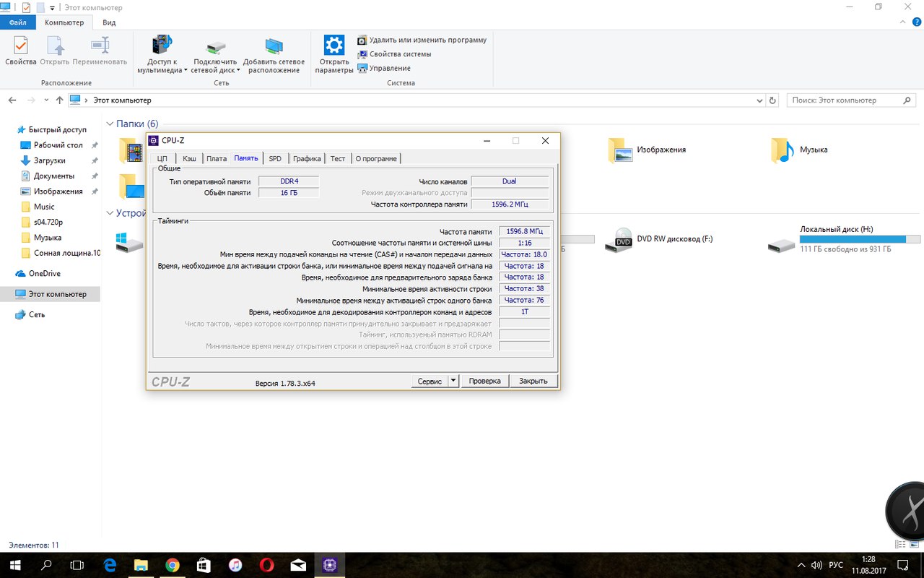Click the Свойства ribbon icon in Explorer
924x578 pixels.
click(x=20, y=51)
